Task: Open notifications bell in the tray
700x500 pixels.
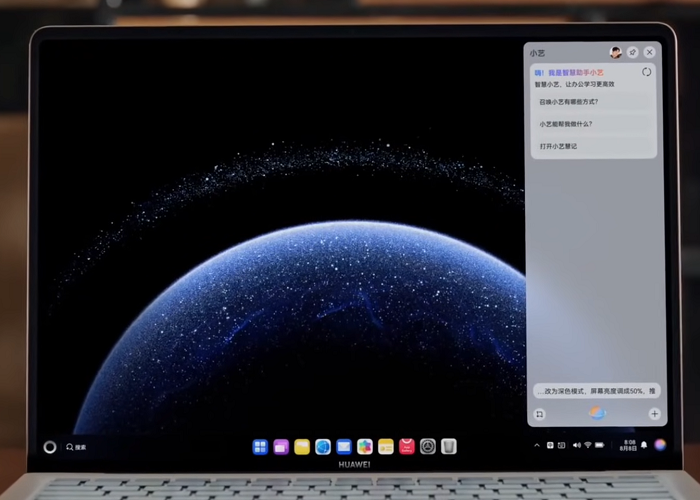Action: (644, 445)
